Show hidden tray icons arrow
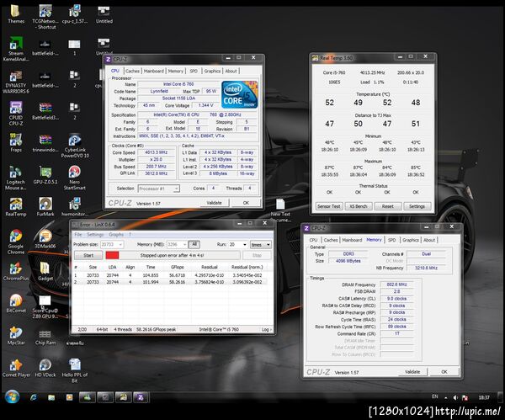Image resolution: width=505 pixels, height=420 pixels. [446, 398]
